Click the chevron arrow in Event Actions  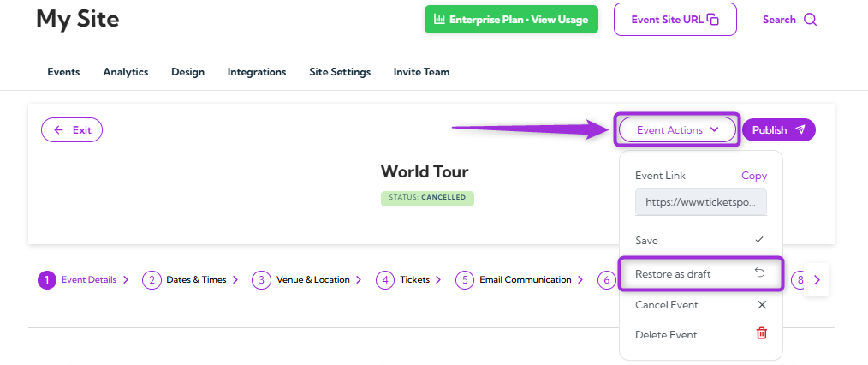(714, 129)
